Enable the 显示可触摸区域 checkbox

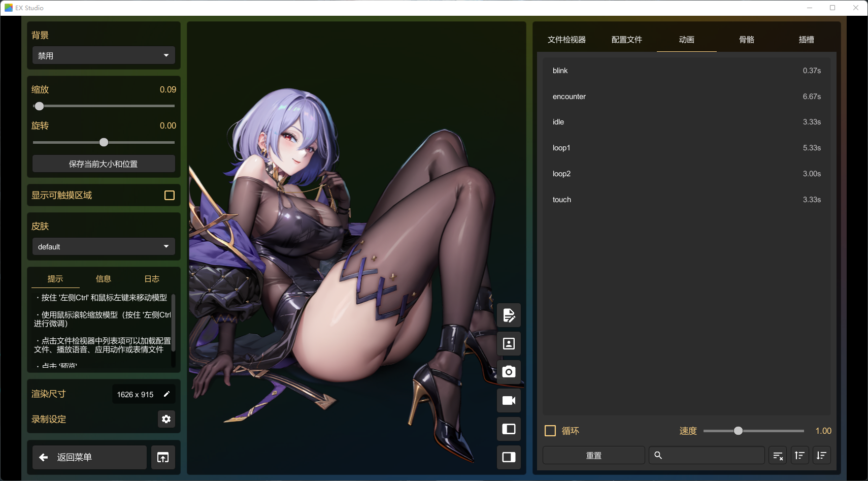pyautogui.click(x=170, y=196)
